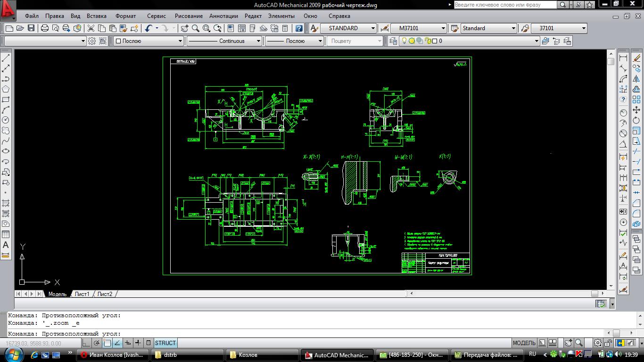This screenshot has width=644, height=362.
Task: Toggle Dynamic Input in the status bar
Action: coord(127,343)
